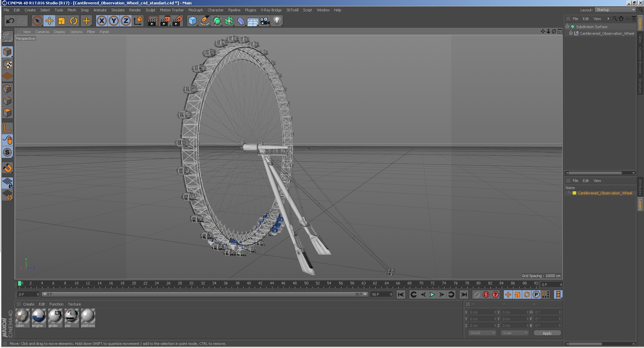The width and height of the screenshot is (644, 348).
Task: Open the Array modeling objects icon
Action: 229,21
